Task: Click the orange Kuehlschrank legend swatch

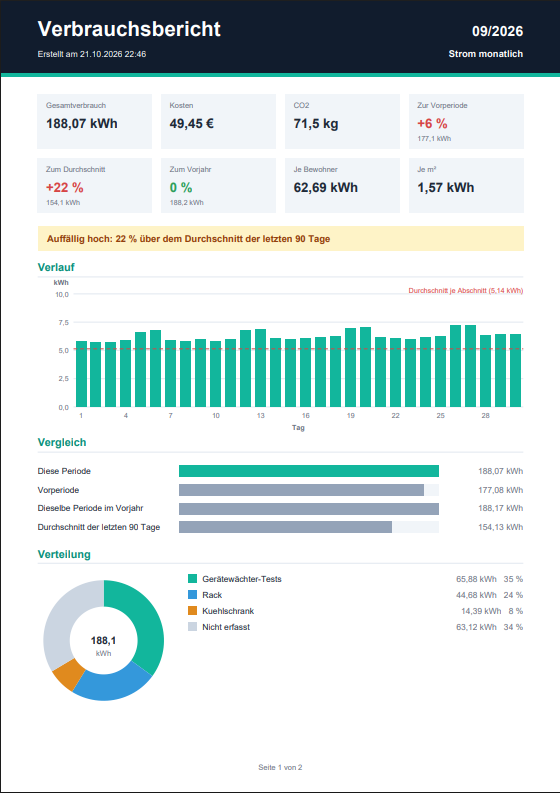Action: (x=192, y=611)
